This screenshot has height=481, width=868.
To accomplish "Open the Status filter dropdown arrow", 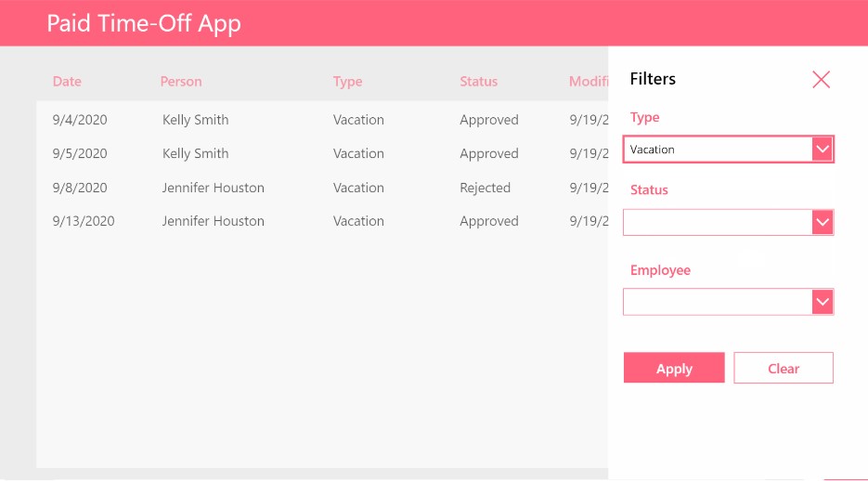I will click(x=823, y=223).
